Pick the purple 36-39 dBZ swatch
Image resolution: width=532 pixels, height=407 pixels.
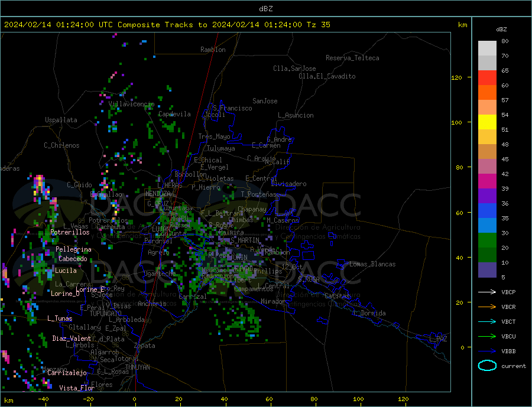(x=487, y=196)
